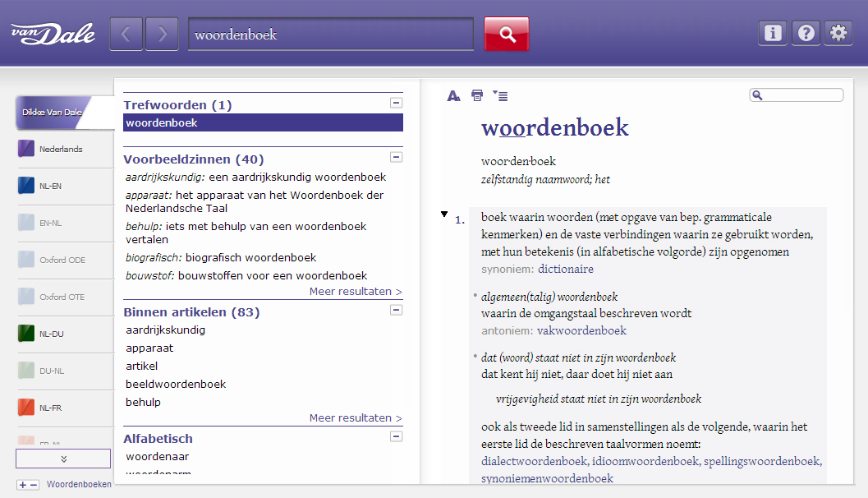
Task: Select the Oxford OTE book icon
Action: [26, 297]
